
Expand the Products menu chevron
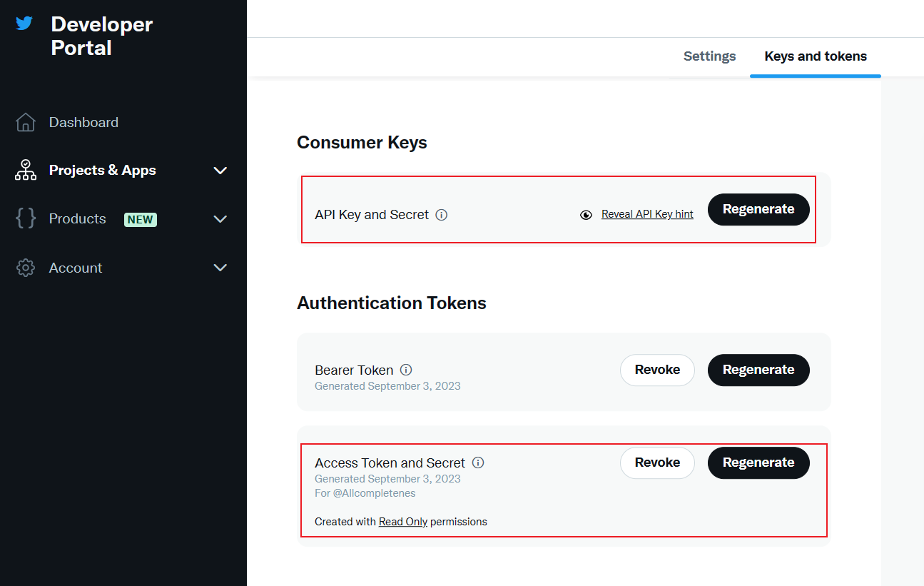(220, 219)
